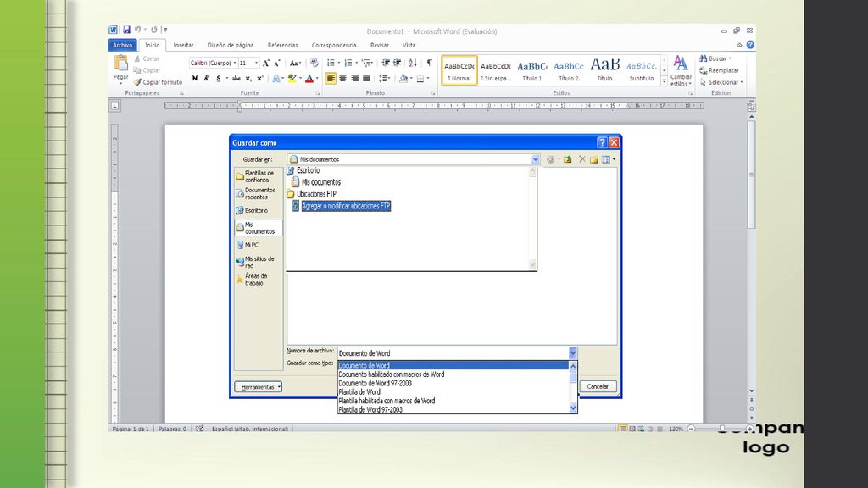Expand the styles gallery more arrow
Image resolution: width=868 pixels, height=488 pixels.
click(665, 81)
